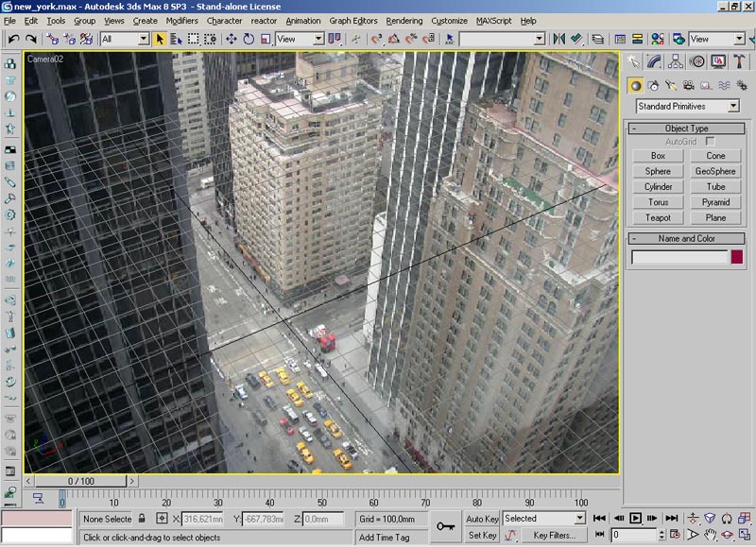Enable the AutoGrid checkbox
756x548 pixels.
[x=710, y=141]
